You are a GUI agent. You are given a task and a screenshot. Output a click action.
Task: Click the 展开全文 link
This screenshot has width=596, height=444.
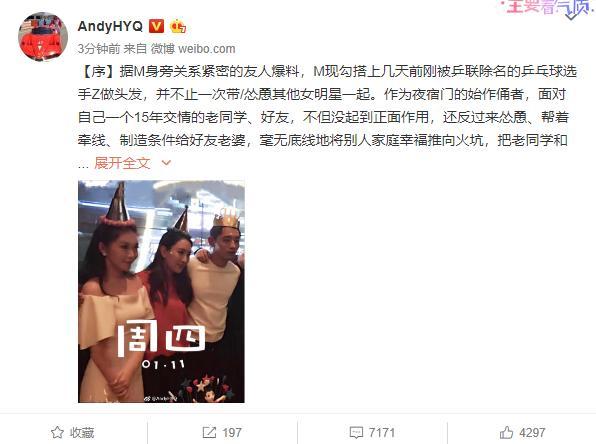pos(122,163)
